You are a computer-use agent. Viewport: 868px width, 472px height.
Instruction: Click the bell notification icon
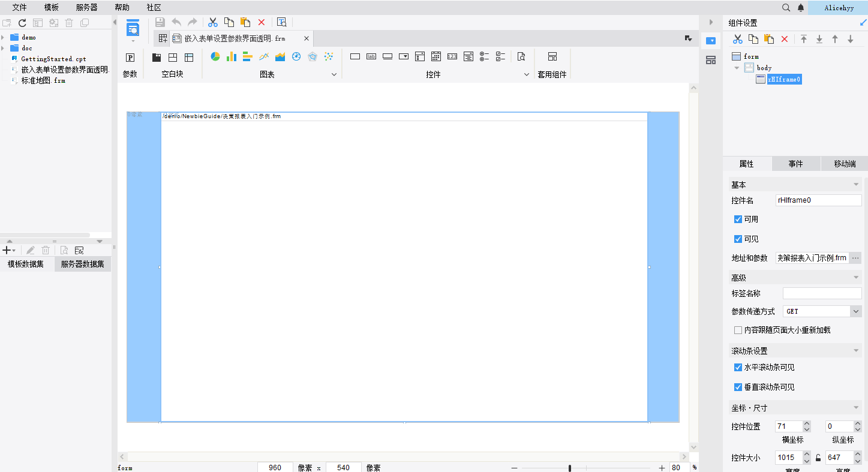click(801, 8)
